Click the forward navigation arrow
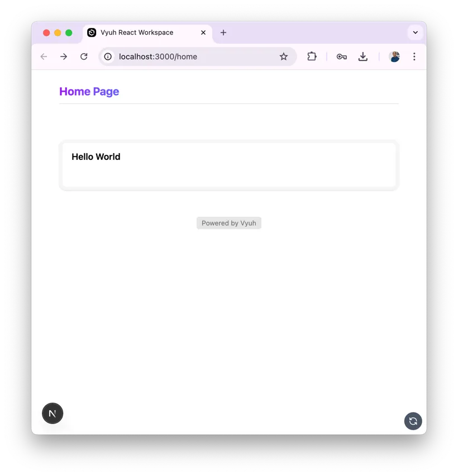Image resolution: width=458 pixels, height=476 pixels. coord(64,56)
